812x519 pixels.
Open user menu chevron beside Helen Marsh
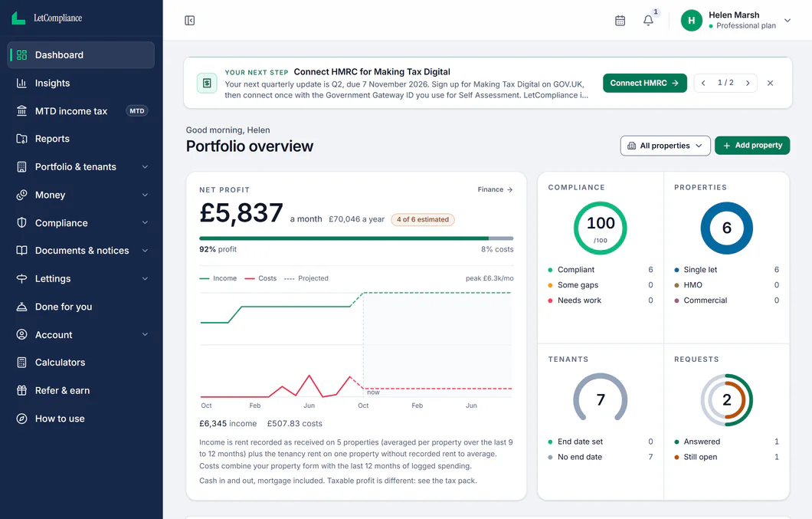pyautogui.click(x=787, y=20)
